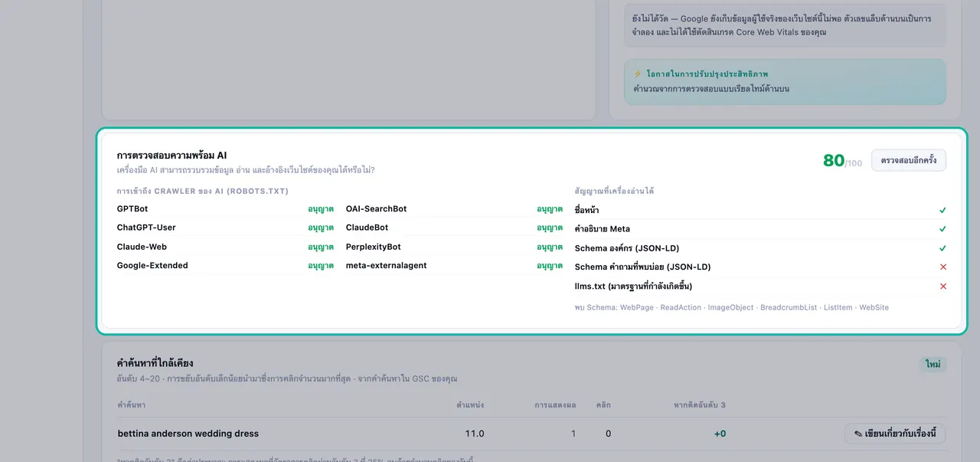Click อนุญาต status next to GPTBot
The height and width of the screenshot is (462, 980).
click(x=321, y=208)
